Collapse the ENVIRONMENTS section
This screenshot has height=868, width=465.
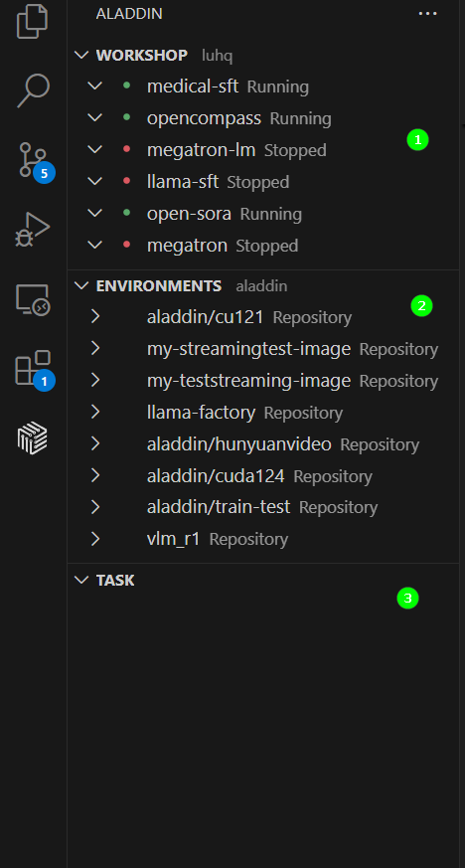pos(81,285)
